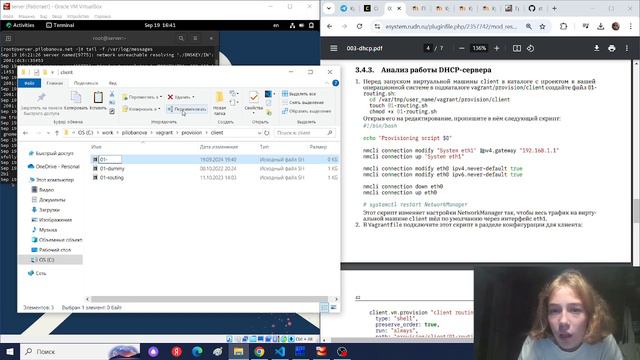Viewport: 640px width, 360px height.
Task: Print the PDF document
Action: point(611,48)
